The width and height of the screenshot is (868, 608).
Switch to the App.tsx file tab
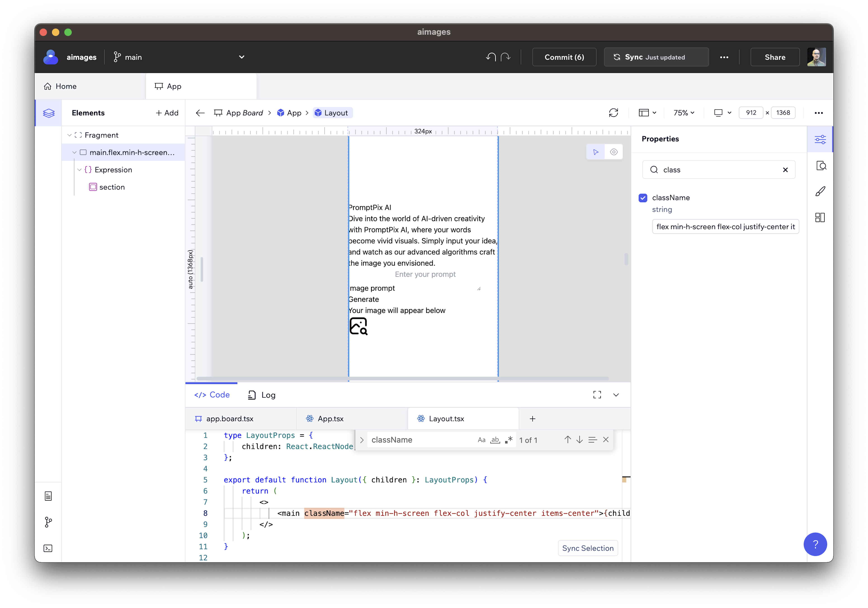(330, 419)
